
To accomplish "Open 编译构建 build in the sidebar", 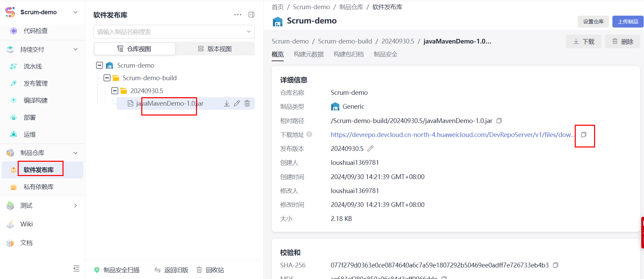I will [36, 101].
